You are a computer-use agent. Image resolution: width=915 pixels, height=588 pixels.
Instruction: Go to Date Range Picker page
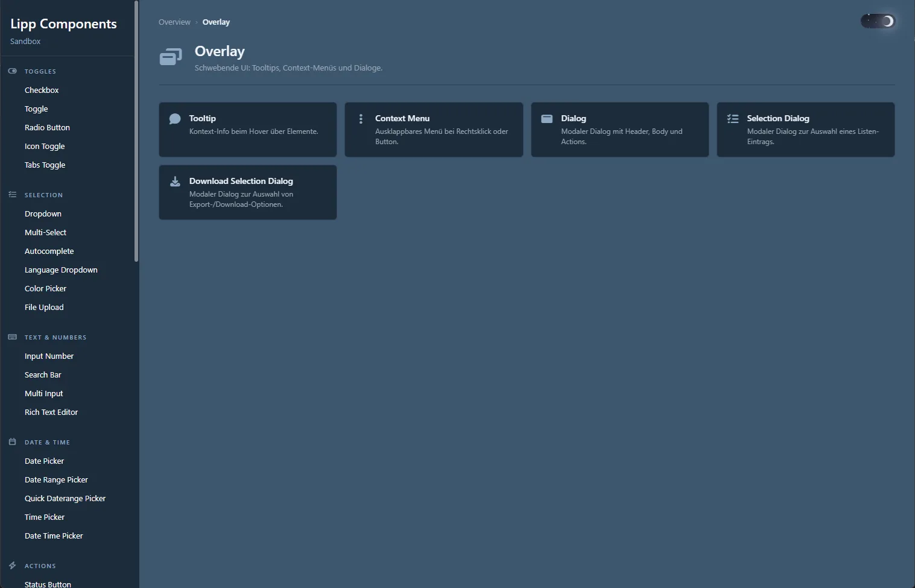pos(56,479)
